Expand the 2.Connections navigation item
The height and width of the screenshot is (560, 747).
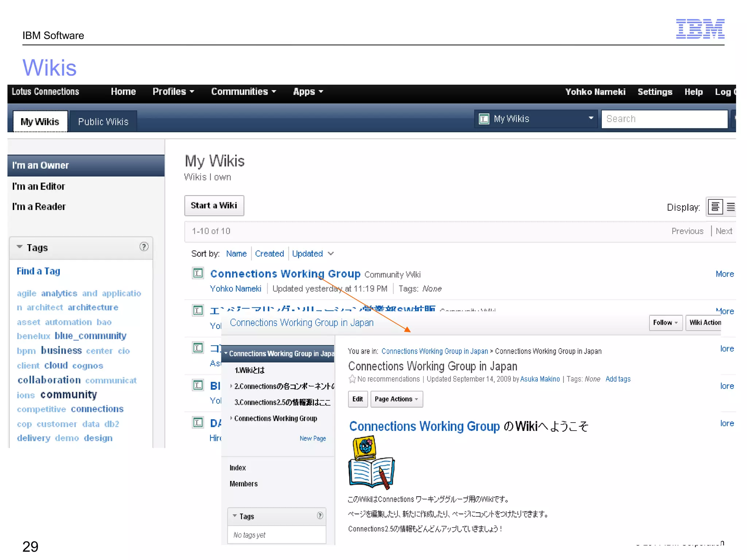pyautogui.click(x=231, y=386)
